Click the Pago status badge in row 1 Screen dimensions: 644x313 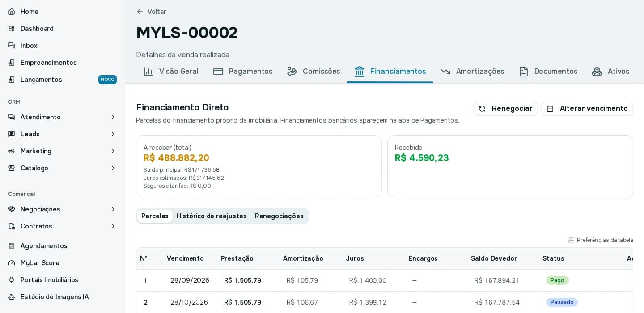click(557, 280)
